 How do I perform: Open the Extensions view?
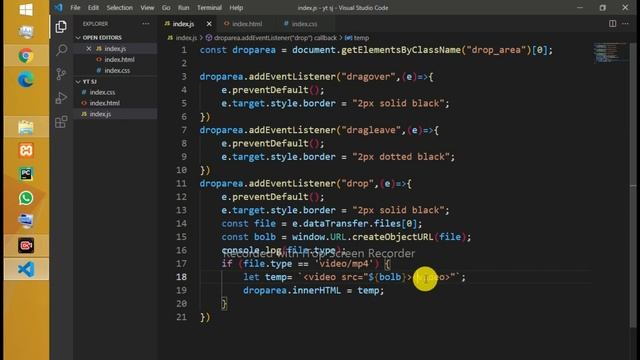pyautogui.click(x=61, y=122)
